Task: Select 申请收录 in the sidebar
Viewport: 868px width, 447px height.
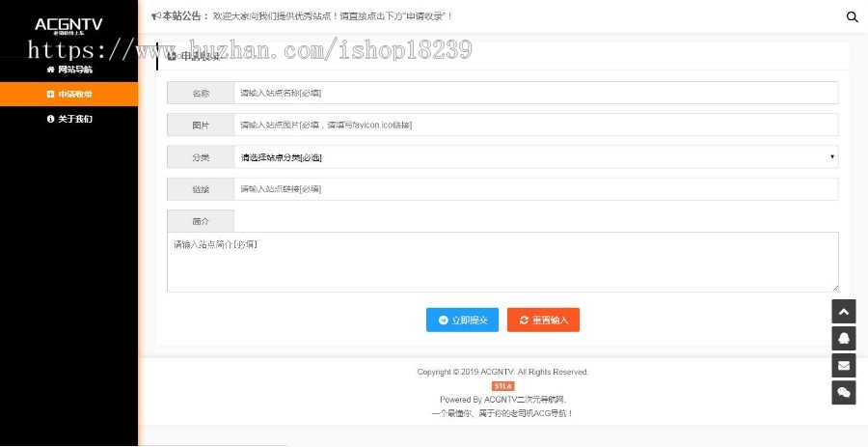Action: 69,95
